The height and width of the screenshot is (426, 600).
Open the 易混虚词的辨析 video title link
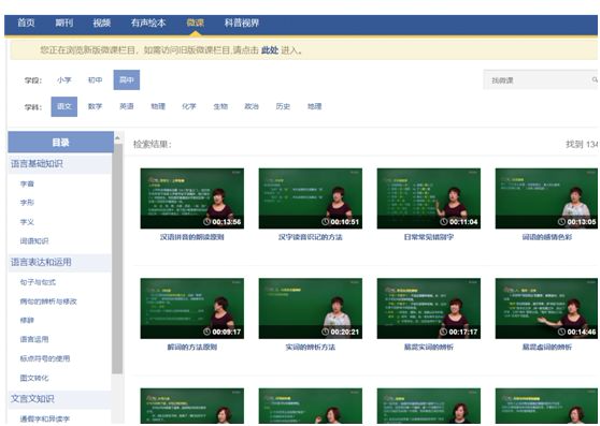548,347
